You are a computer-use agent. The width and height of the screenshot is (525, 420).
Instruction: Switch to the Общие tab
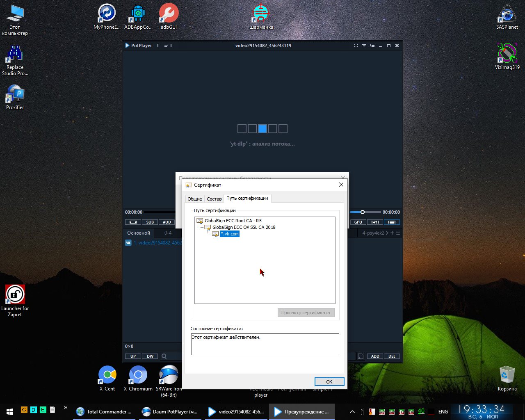coord(194,199)
